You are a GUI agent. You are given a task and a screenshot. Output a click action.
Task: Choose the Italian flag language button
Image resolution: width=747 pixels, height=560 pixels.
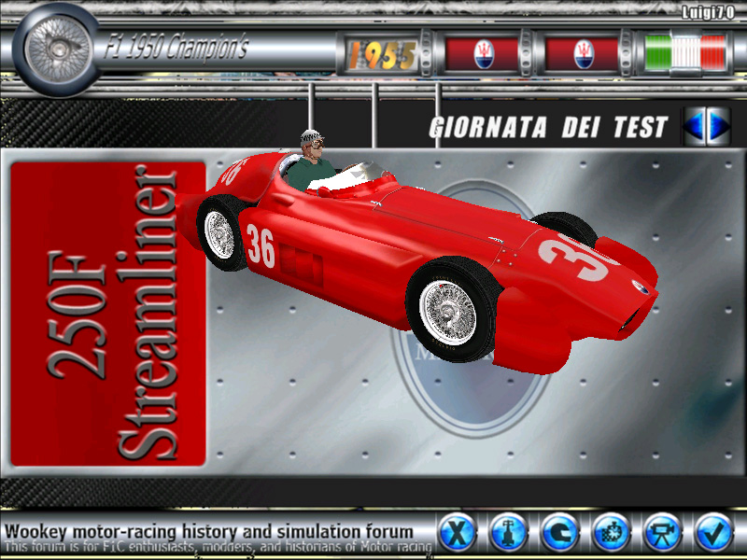pos(685,53)
